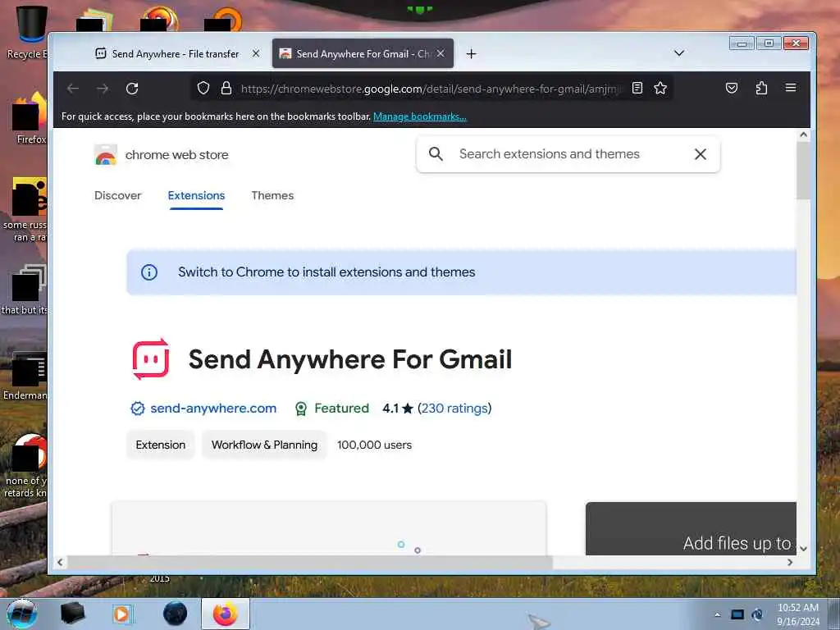Open the Firefox hamburger menu

tap(790, 88)
